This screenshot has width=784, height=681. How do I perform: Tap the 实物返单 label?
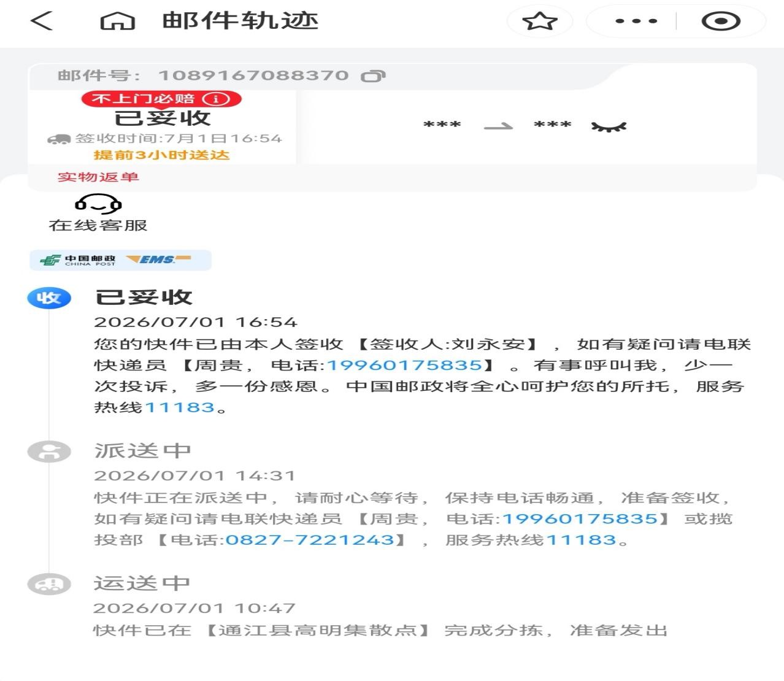(x=98, y=177)
